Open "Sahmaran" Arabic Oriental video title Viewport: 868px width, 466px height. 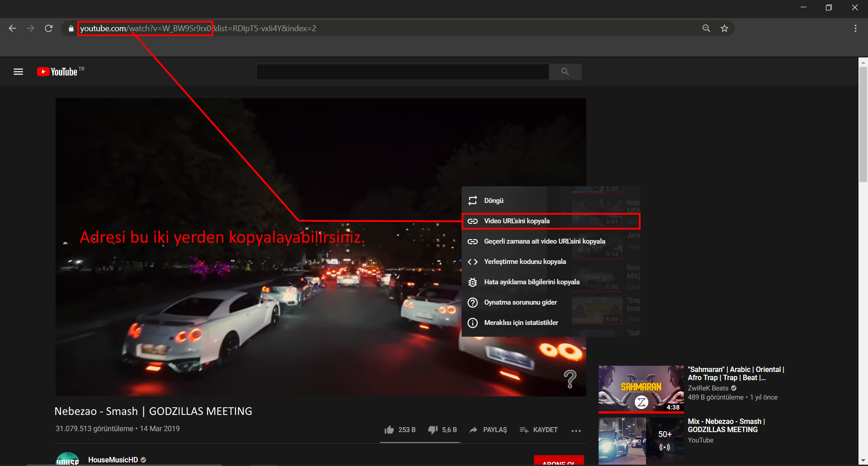coord(736,374)
